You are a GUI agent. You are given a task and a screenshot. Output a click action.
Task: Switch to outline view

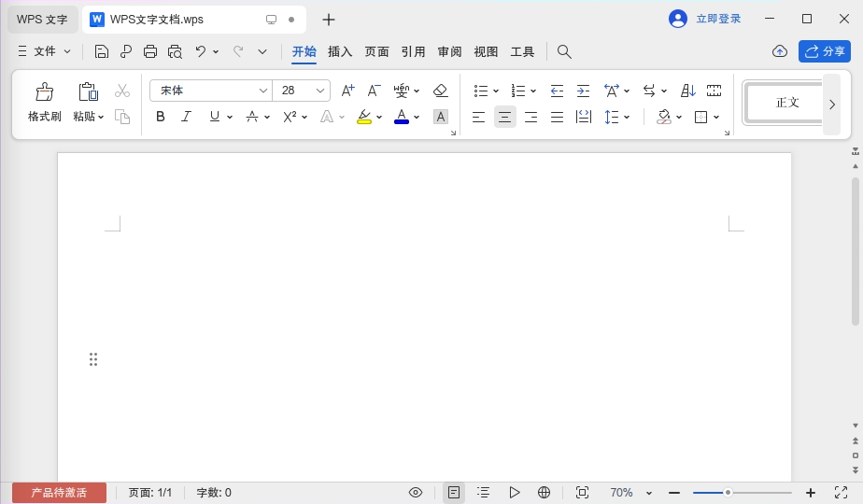pyautogui.click(x=483, y=493)
